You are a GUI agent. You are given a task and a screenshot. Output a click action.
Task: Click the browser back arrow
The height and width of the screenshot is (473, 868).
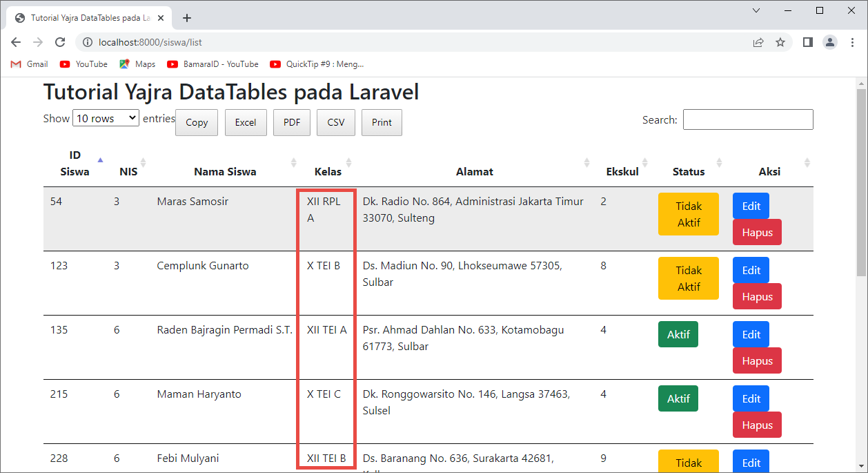point(16,42)
